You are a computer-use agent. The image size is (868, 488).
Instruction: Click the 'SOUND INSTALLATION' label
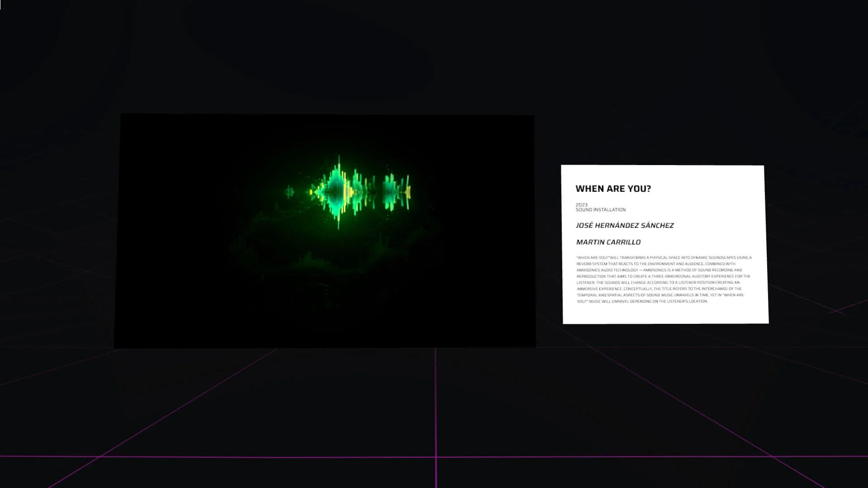tap(600, 210)
